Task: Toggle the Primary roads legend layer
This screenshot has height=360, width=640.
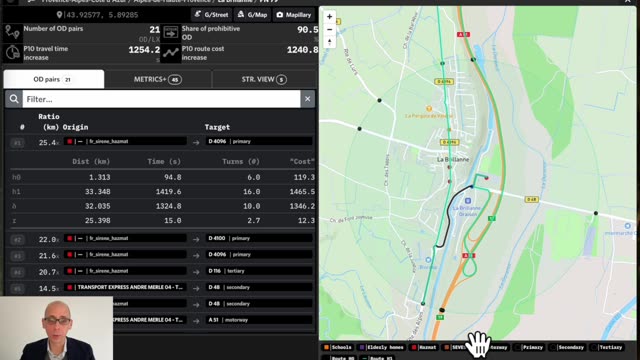Action: point(529,347)
